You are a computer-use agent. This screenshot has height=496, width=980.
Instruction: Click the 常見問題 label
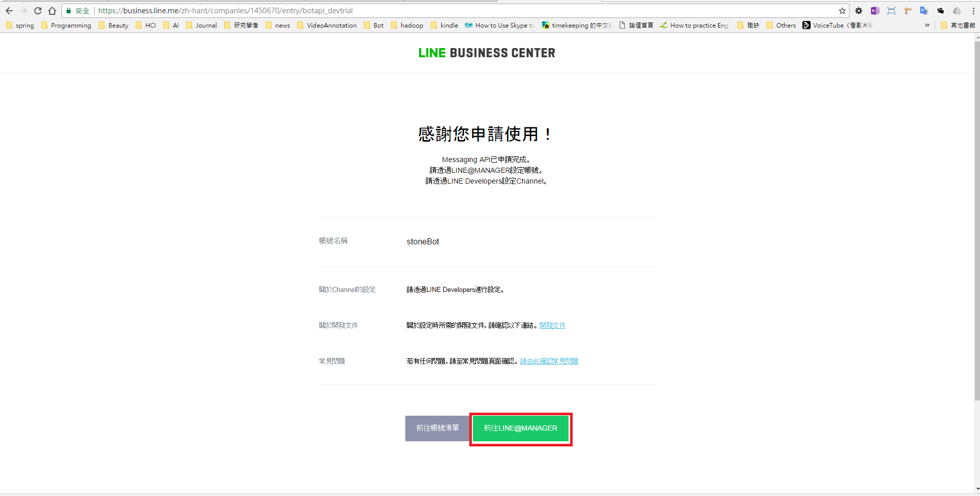332,361
